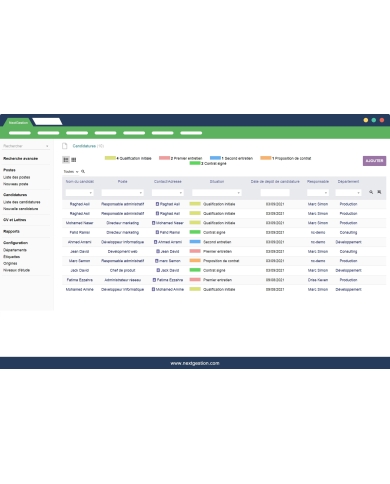
Task: Click the orange Proposition de contrat legend swatch
Action: point(266,158)
